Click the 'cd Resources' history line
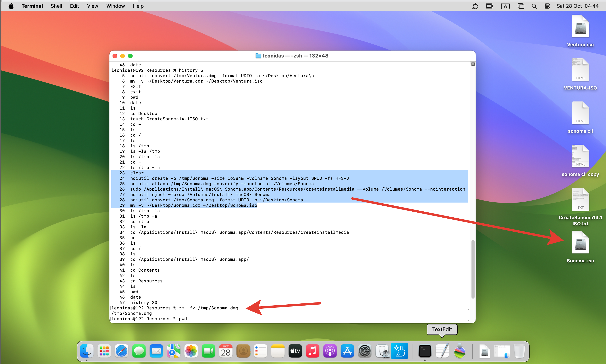The image size is (606, 364). tap(146, 281)
